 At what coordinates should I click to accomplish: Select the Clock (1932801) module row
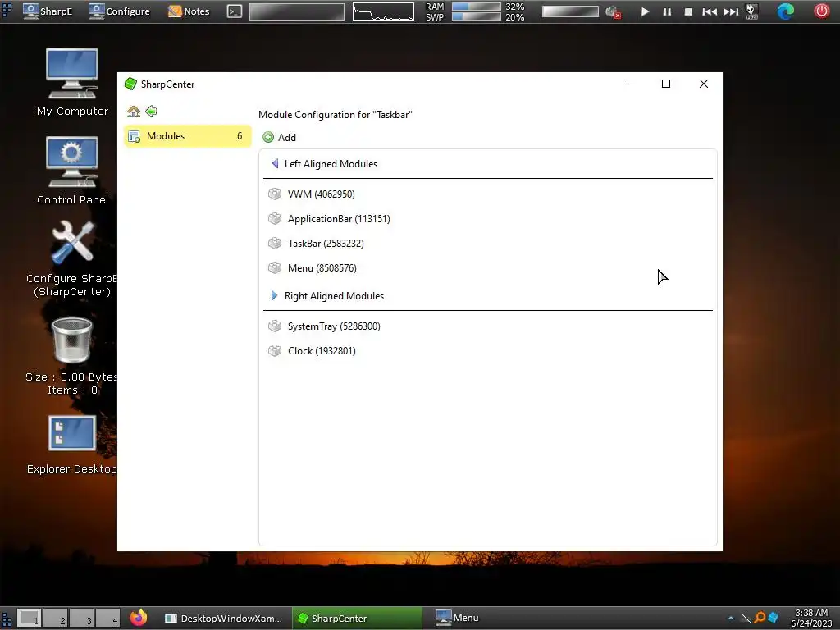488,351
